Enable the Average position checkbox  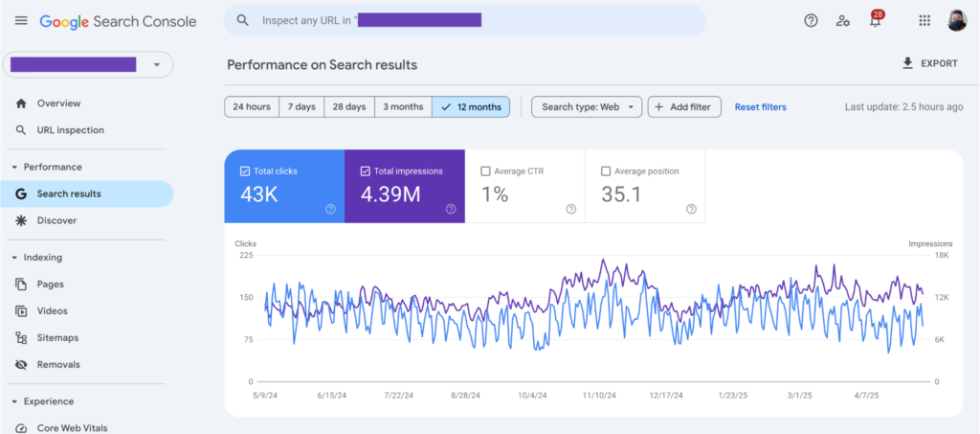pos(606,171)
